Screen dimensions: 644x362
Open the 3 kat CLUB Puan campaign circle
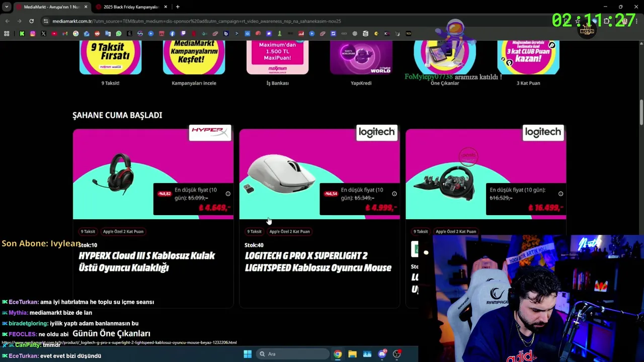click(528, 57)
